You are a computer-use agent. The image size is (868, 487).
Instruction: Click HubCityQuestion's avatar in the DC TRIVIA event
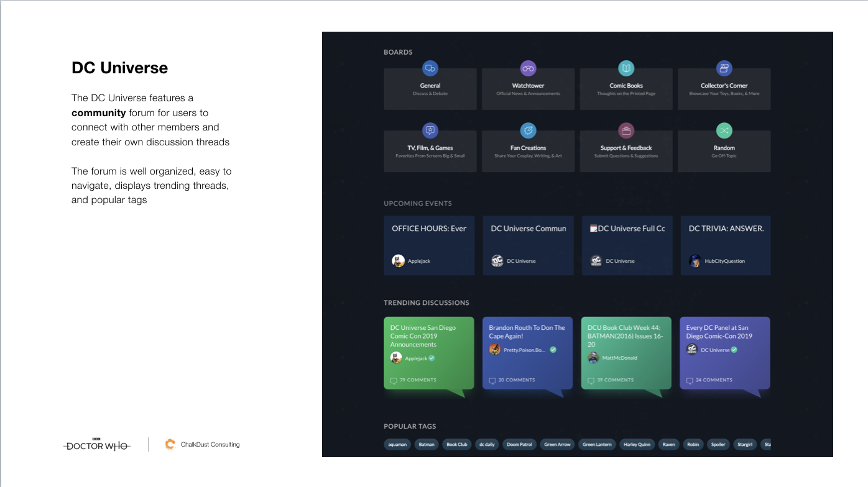click(x=695, y=261)
